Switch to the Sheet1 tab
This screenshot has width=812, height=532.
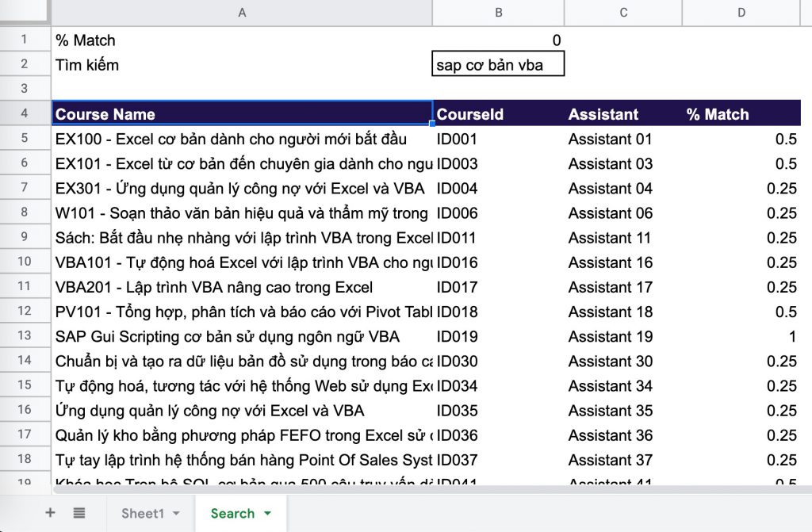click(142, 514)
